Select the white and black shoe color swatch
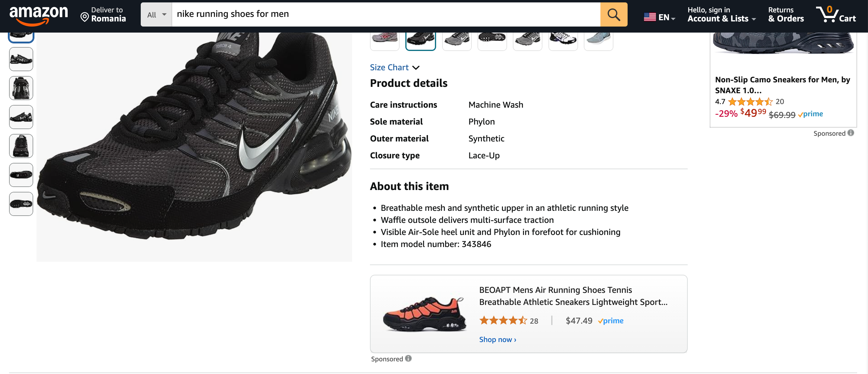Screen dimensions: 868x374 [563, 39]
